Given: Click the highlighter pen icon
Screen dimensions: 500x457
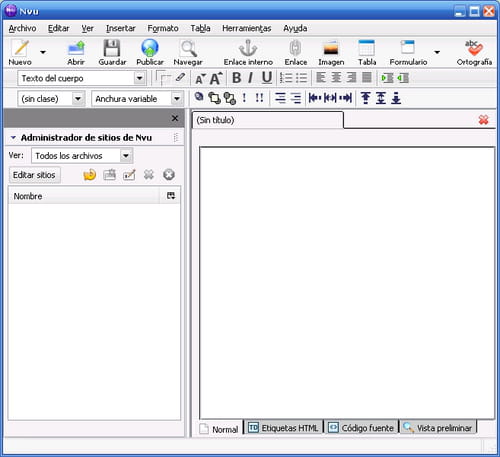Looking at the screenshot, I should (x=180, y=77).
